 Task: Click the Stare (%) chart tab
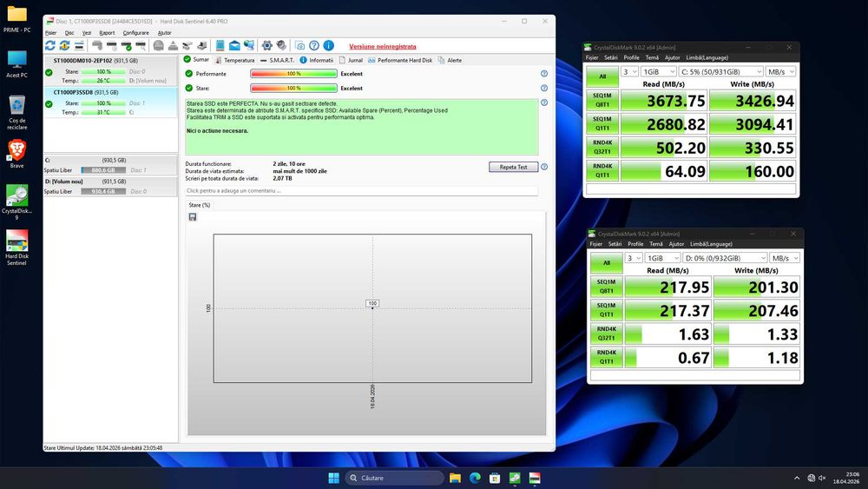(x=200, y=205)
